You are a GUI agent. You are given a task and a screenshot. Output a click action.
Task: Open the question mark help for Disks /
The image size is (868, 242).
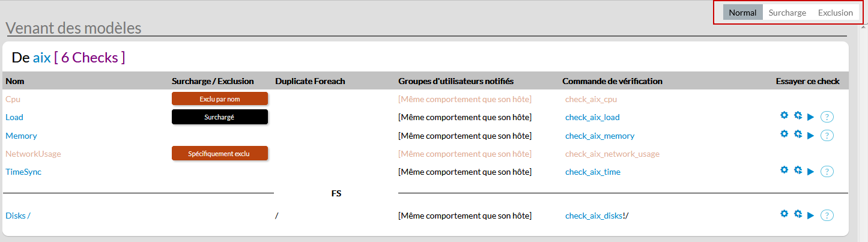point(827,216)
